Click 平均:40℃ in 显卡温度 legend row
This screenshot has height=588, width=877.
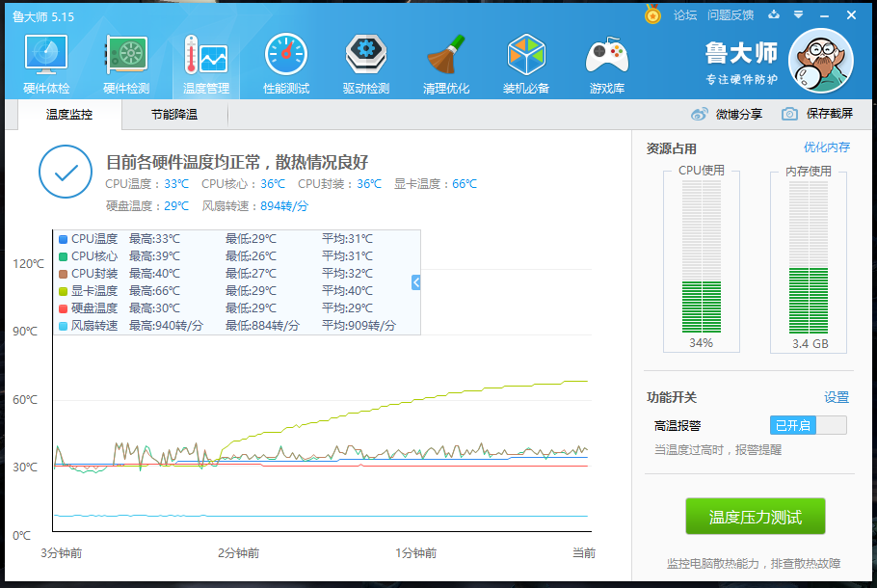pos(347,291)
